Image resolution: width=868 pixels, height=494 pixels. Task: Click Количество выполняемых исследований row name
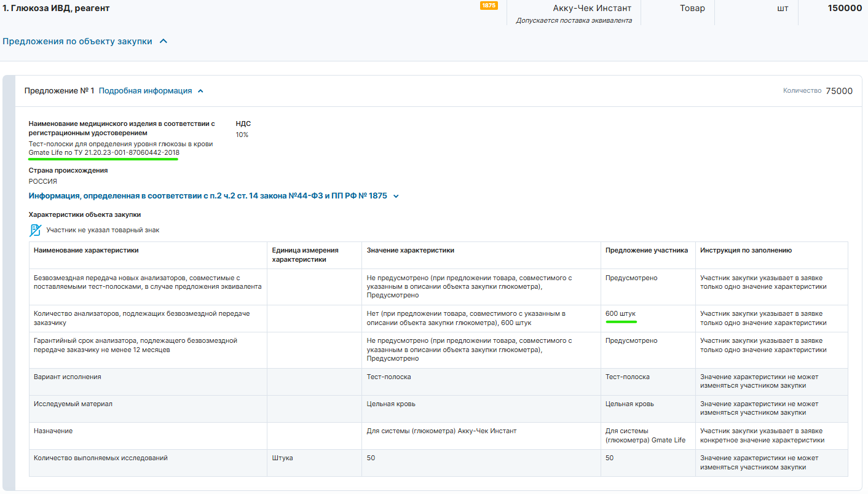point(101,458)
